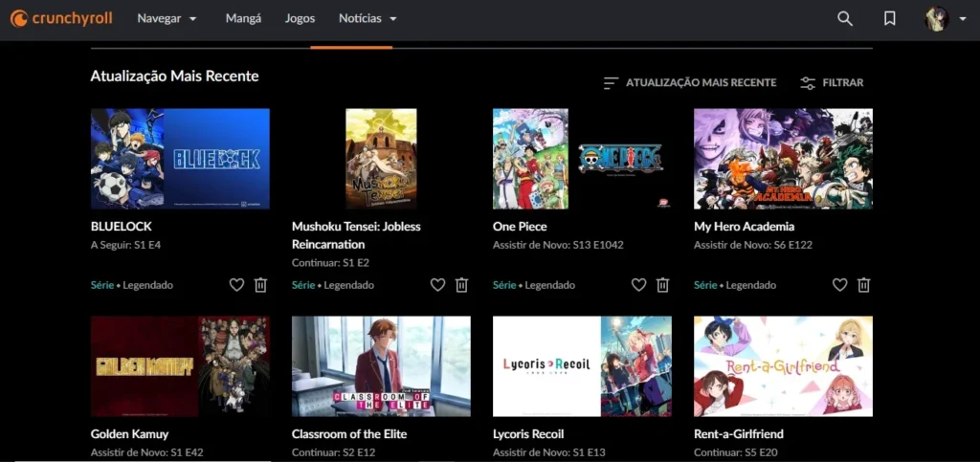
Task: Open the Lycoris Recoil thumbnail
Action: point(582,365)
